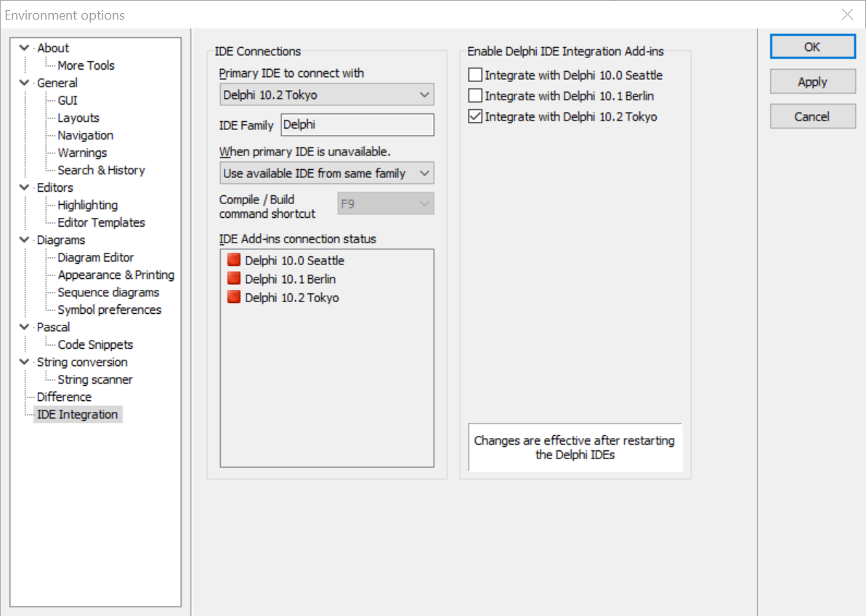
Task: Click the Cancel button
Action: click(x=812, y=116)
